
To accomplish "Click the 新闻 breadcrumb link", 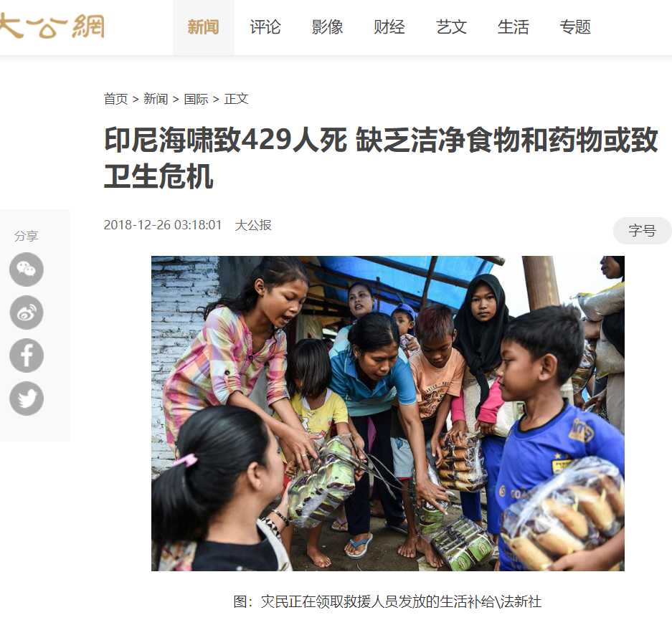I will tap(156, 99).
